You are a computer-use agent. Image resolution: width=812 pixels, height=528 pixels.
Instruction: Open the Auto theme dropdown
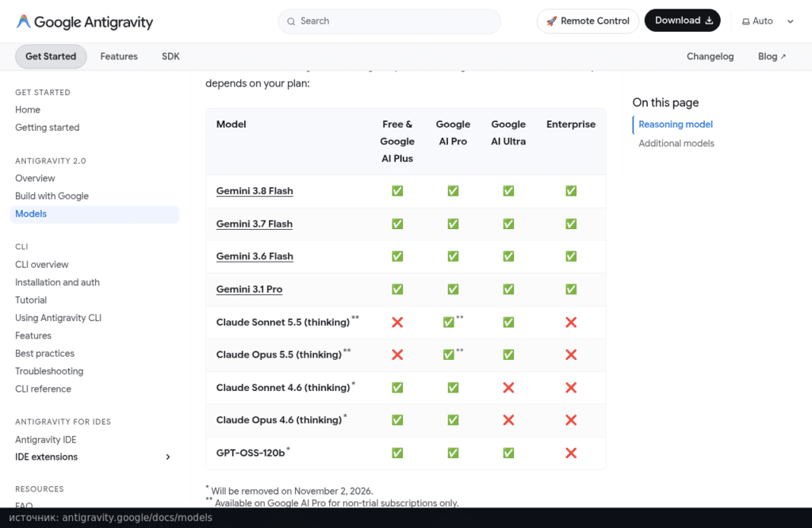point(768,21)
